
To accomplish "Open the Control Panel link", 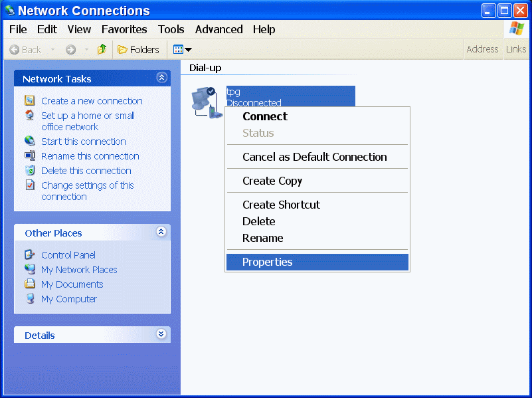I will point(68,255).
